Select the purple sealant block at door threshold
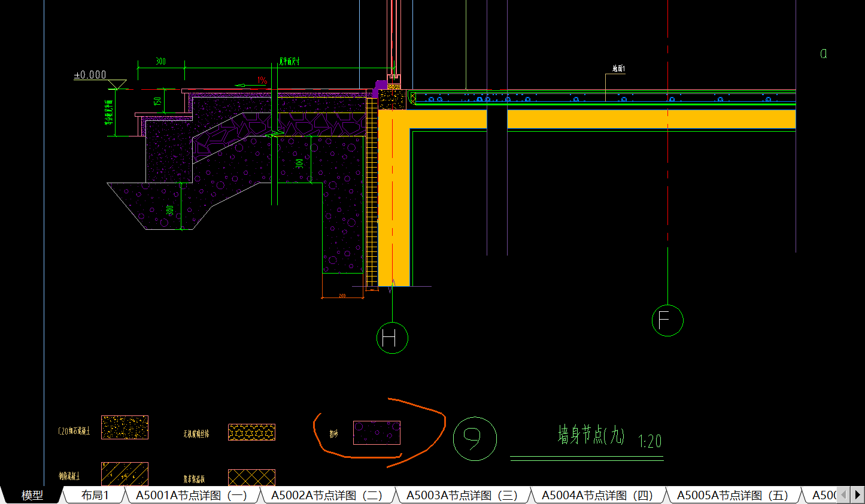 [x=380, y=87]
